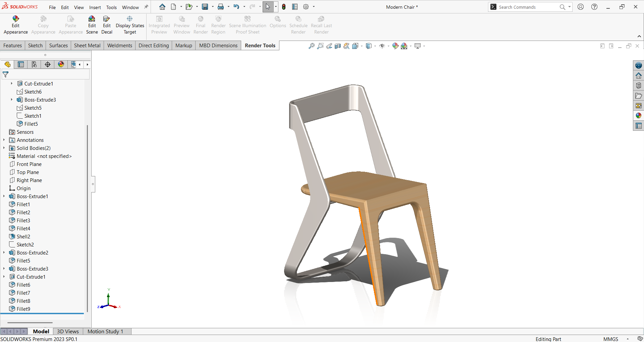Collapse the CommandManager ribbon with the chevron
This screenshot has height=342, width=644.
(639, 36)
